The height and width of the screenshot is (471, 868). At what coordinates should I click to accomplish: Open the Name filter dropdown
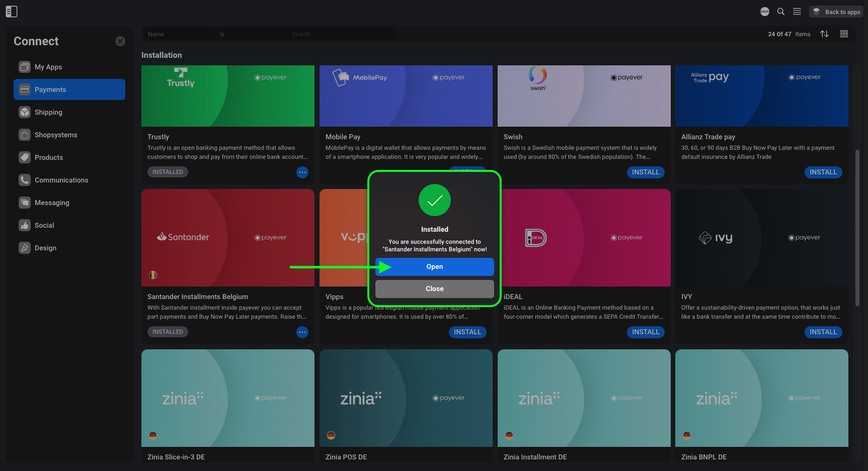click(179, 34)
